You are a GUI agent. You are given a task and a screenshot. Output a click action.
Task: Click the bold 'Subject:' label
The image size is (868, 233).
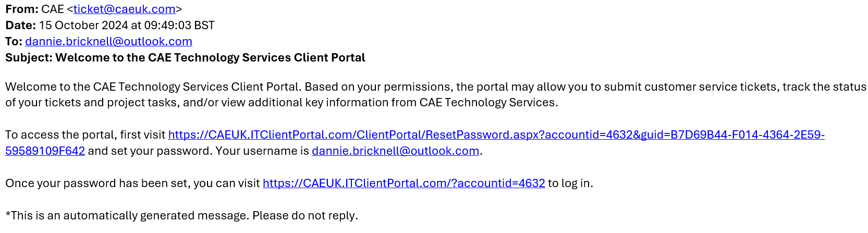point(29,58)
